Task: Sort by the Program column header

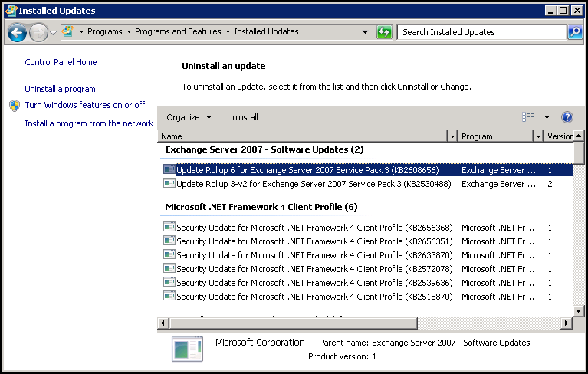Action: [x=495, y=136]
